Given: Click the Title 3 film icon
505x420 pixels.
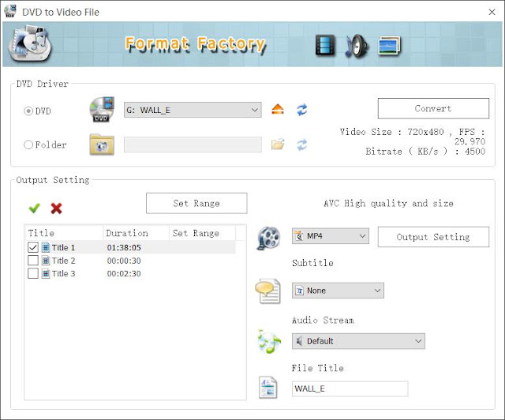Looking at the screenshot, I should click(46, 274).
